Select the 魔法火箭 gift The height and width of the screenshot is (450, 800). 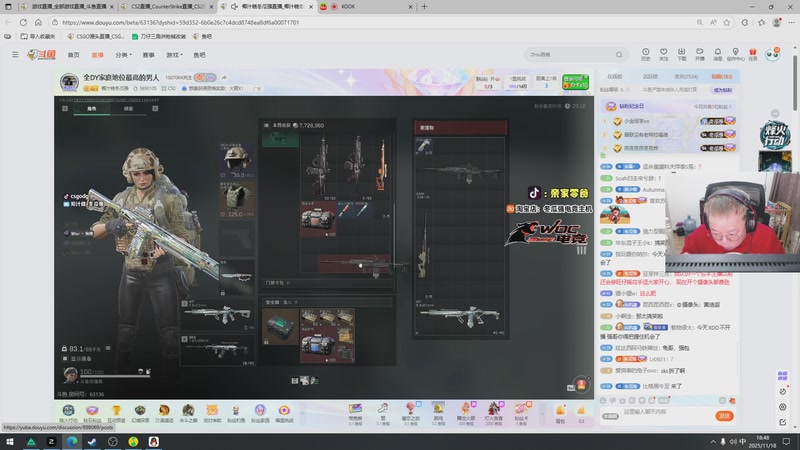465,413
